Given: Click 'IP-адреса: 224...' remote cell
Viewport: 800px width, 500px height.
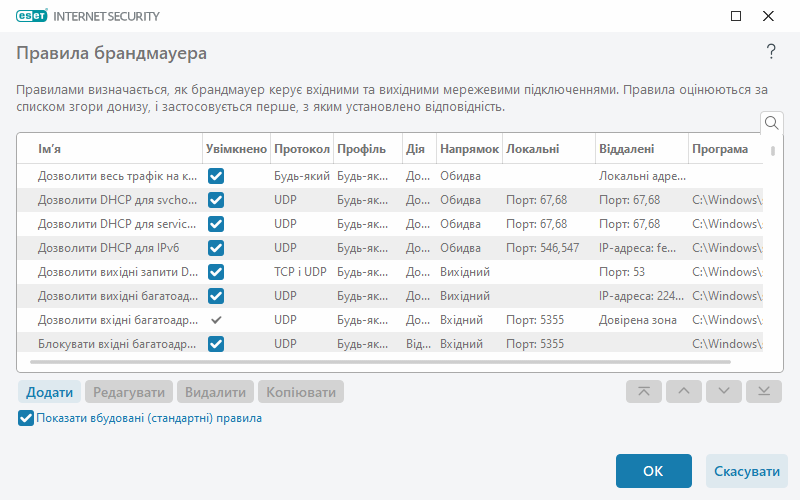Looking at the screenshot, I should (x=641, y=296).
